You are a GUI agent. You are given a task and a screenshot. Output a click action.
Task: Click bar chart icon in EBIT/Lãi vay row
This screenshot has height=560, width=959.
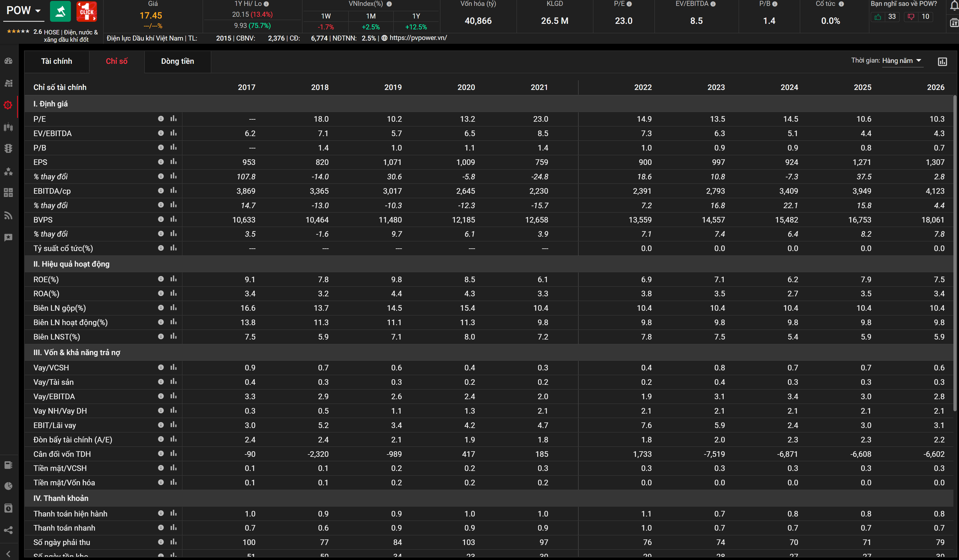click(174, 425)
